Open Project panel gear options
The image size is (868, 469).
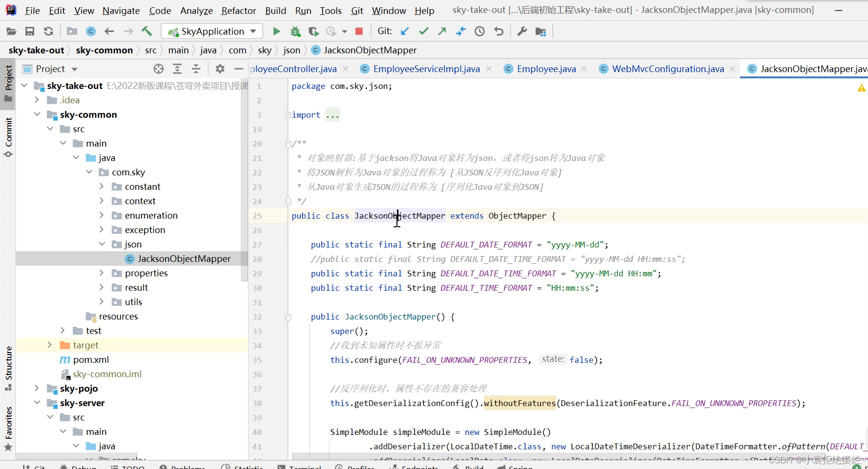click(x=220, y=69)
